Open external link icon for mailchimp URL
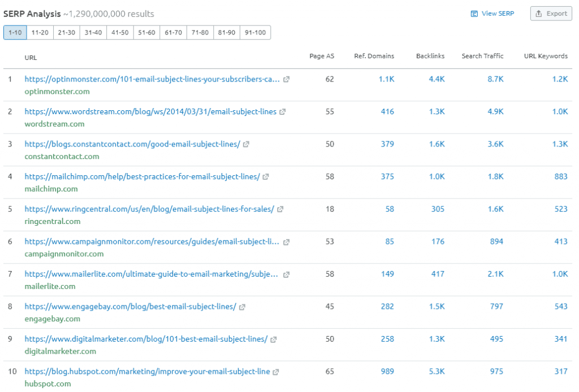The image size is (579, 392). [x=266, y=177]
